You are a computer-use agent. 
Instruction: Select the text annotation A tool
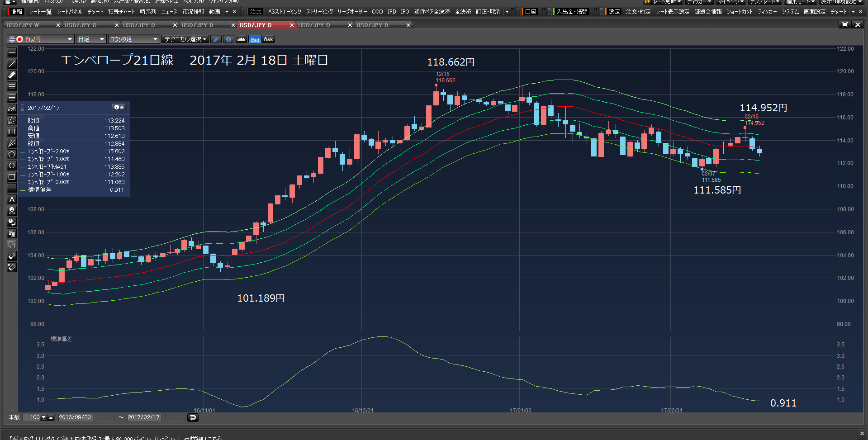(x=12, y=199)
